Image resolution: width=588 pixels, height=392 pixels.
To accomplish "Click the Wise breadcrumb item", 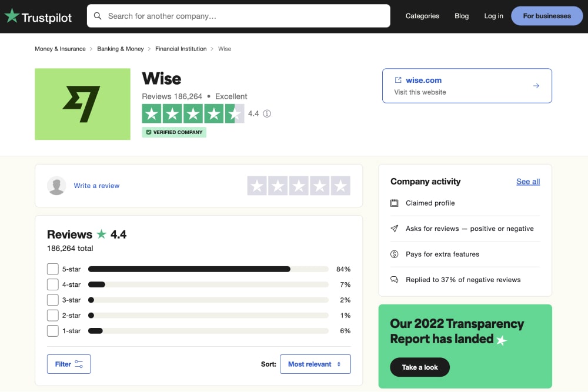I will coord(225,49).
